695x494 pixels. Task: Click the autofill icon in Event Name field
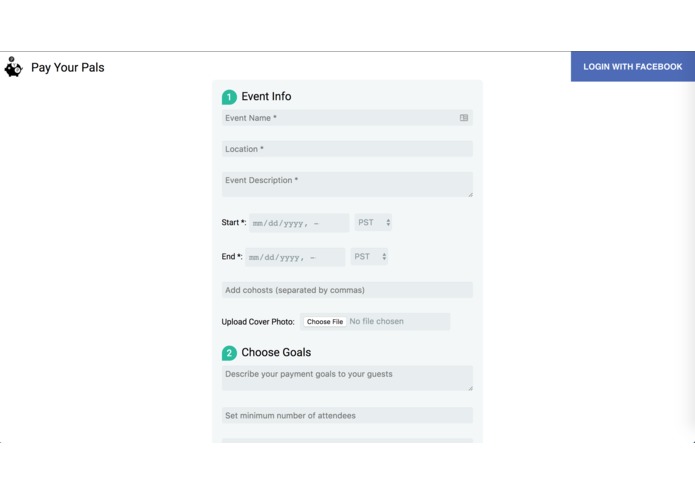pyautogui.click(x=464, y=118)
